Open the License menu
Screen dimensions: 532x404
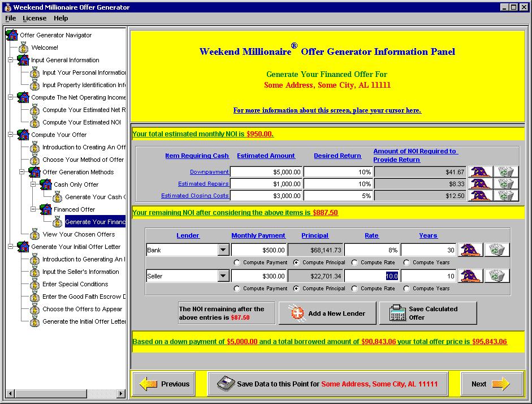34,18
